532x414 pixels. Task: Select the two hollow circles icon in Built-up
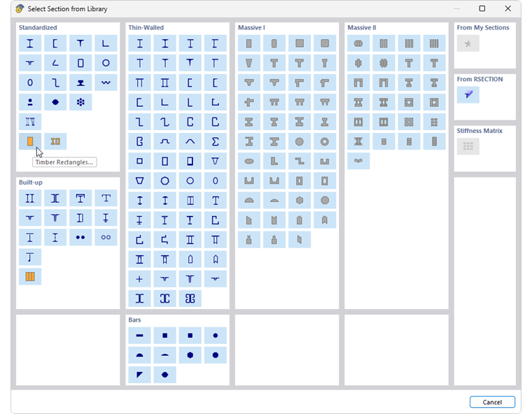(106, 237)
